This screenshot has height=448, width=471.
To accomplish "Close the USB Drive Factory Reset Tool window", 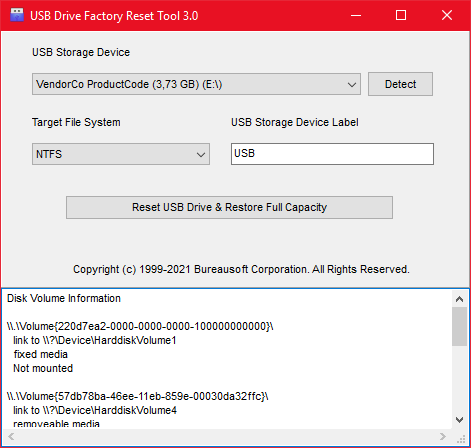I will tap(447, 15).
